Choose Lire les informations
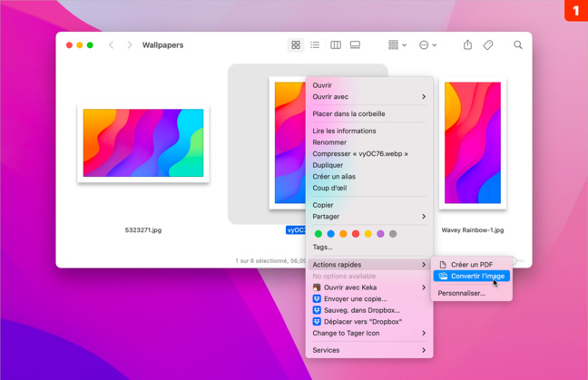The width and height of the screenshot is (588, 380). click(369, 131)
